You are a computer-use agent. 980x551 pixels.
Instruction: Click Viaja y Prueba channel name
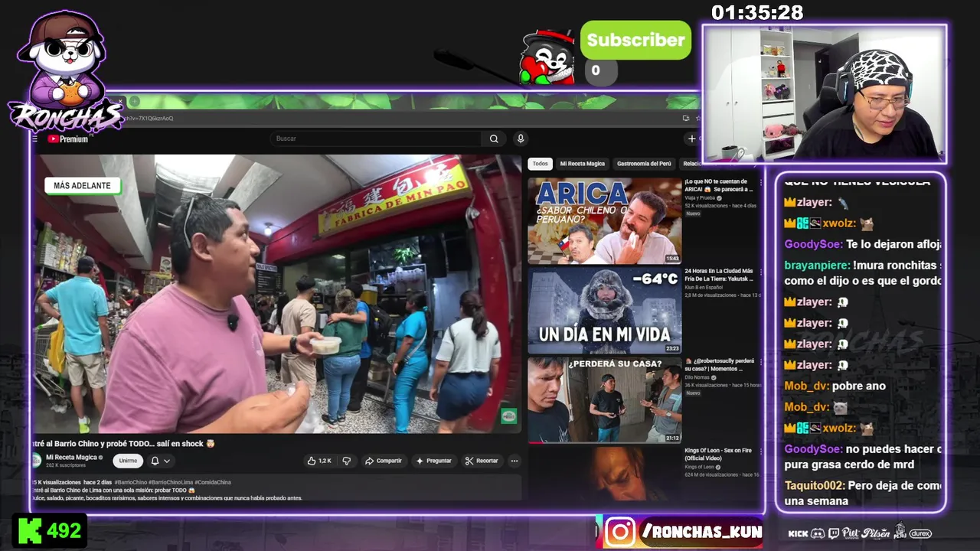coord(700,198)
